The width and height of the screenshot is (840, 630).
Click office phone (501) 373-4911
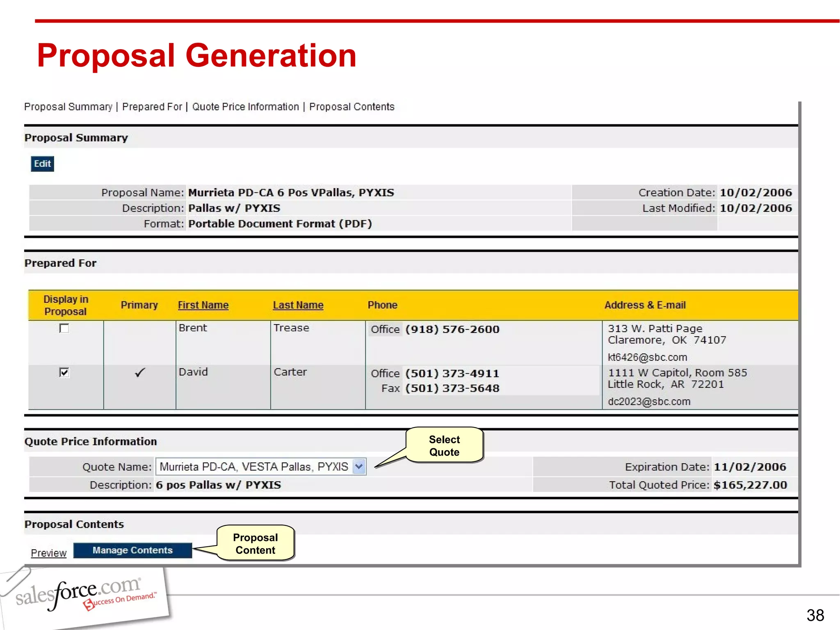tap(452, 374)
